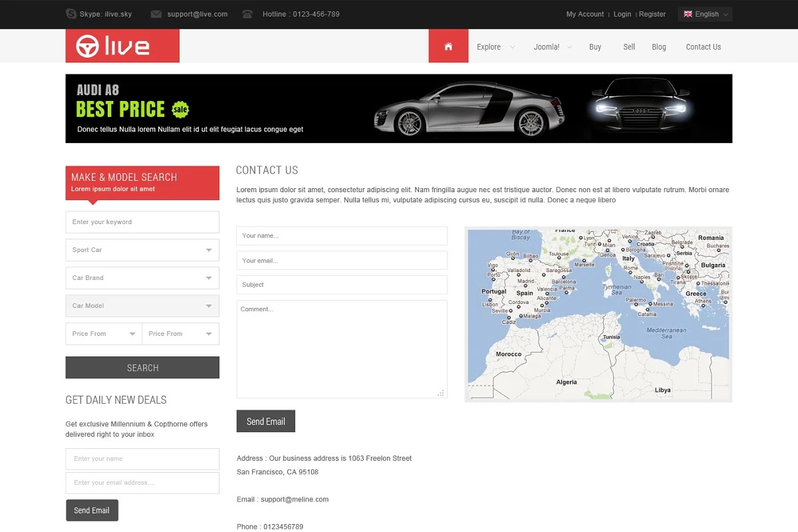Expand the Car Brand dropdown
Viewport: 798px width, 532px height.
click(142, 278)
